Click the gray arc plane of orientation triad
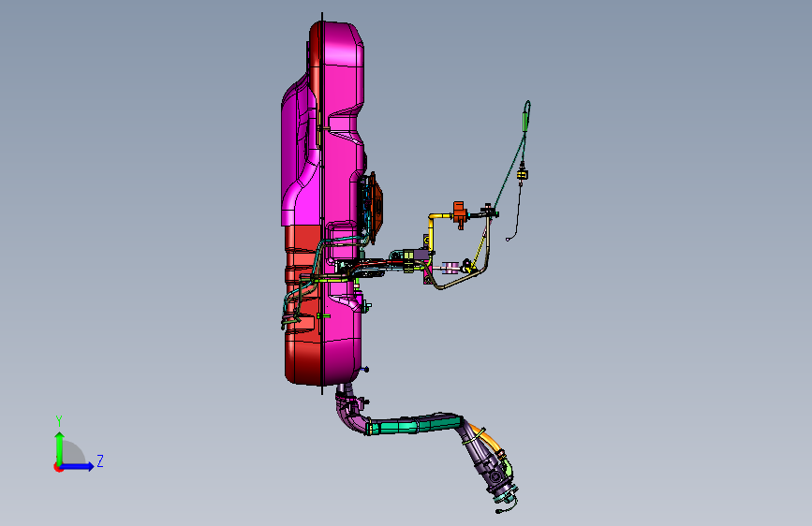Image resolution: width=812 pixels, height=526 pixels. pyautogui.click(x=74, y=453)
